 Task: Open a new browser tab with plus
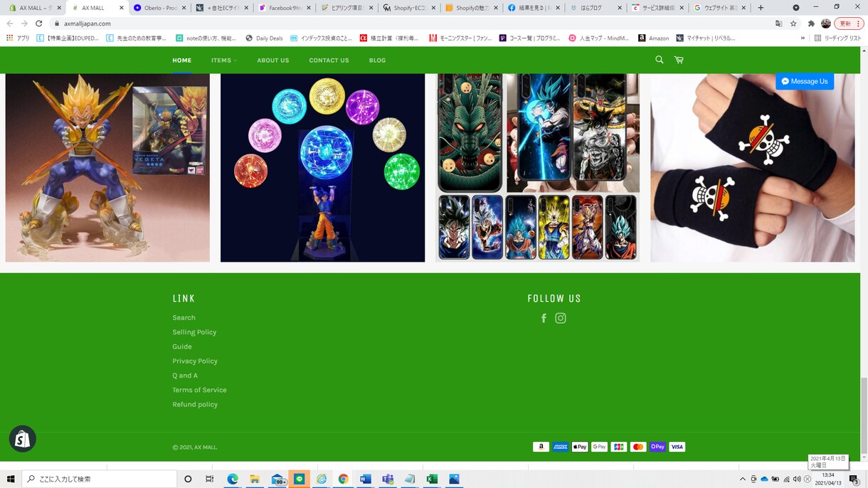(761, 8)
